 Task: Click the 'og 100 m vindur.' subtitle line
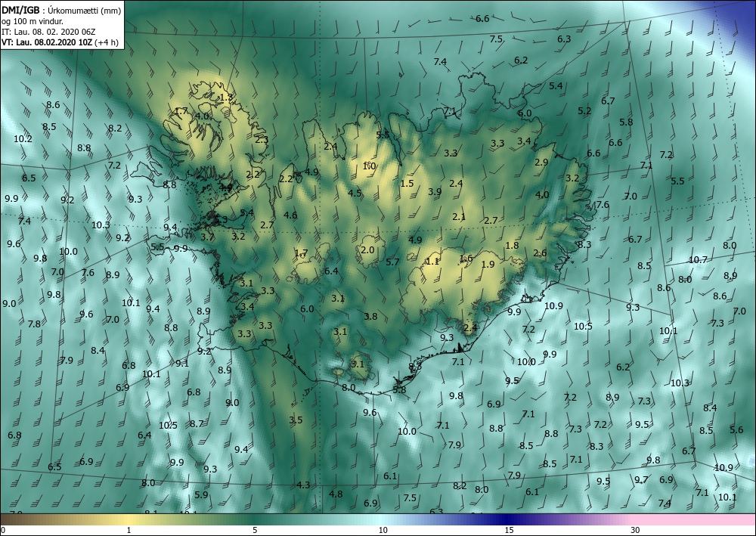[33, 20]
